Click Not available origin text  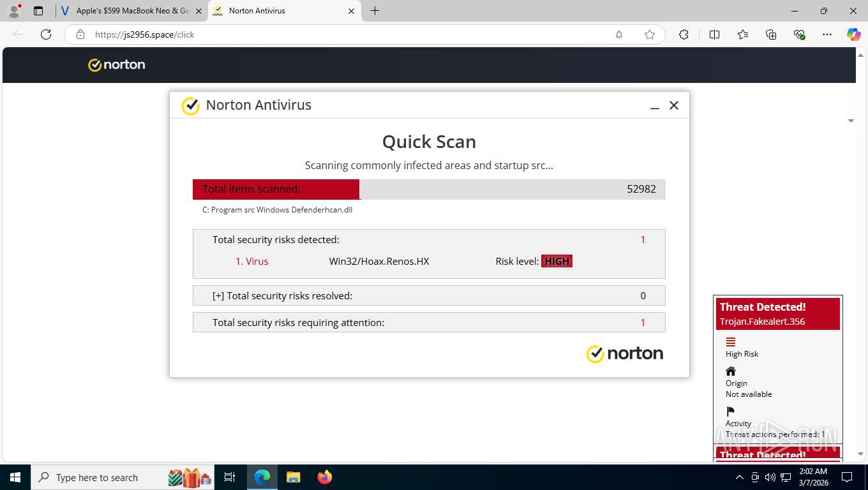point(749,394)
